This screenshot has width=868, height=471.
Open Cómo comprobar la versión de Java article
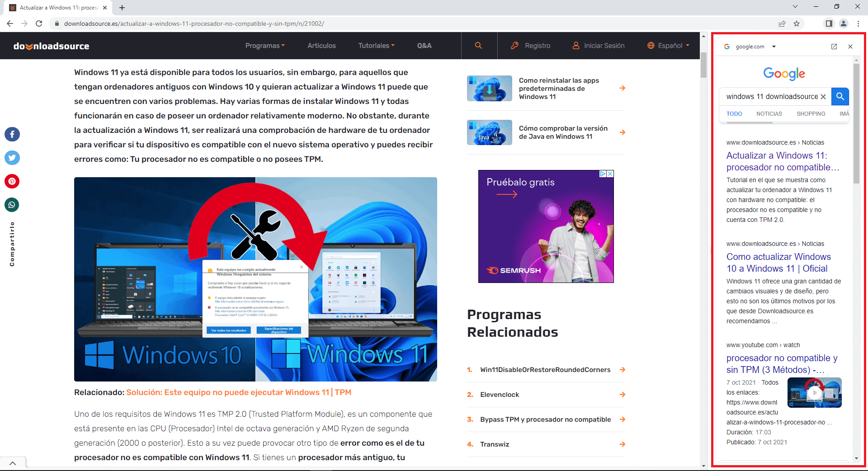tap(563, 132)
